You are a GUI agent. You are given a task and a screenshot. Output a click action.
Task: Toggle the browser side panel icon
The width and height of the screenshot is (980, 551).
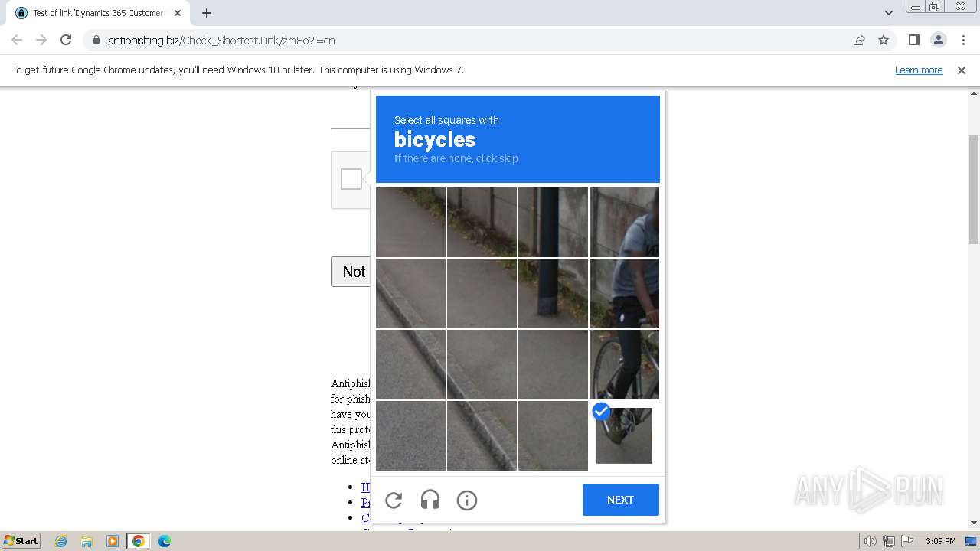click(x=913, y=40)
